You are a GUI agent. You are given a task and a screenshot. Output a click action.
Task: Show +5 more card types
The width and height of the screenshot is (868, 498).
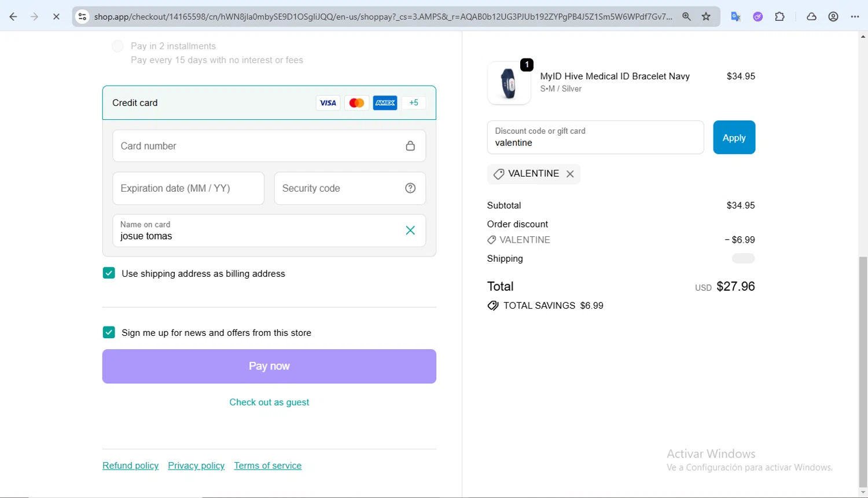[414, 103]
